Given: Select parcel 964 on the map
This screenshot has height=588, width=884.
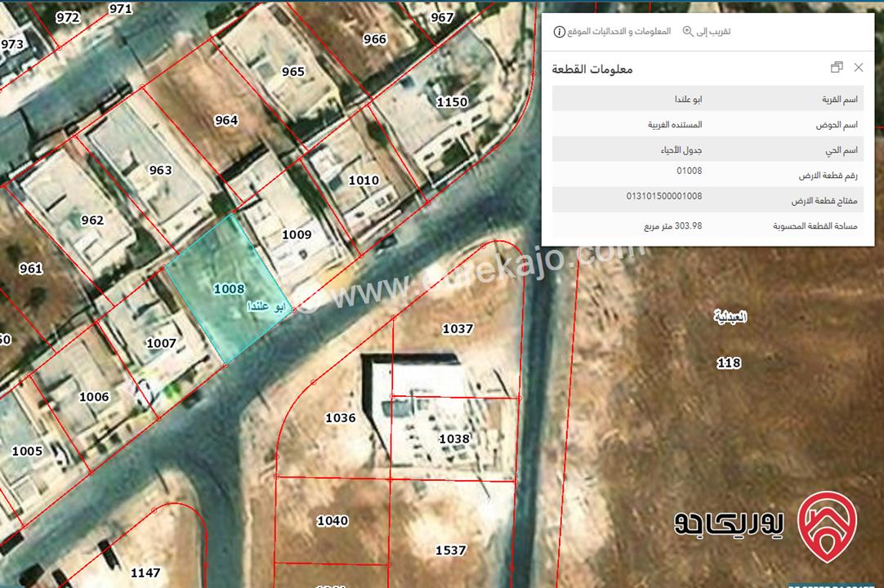Looking at the screenshot, I should (226, 120).
